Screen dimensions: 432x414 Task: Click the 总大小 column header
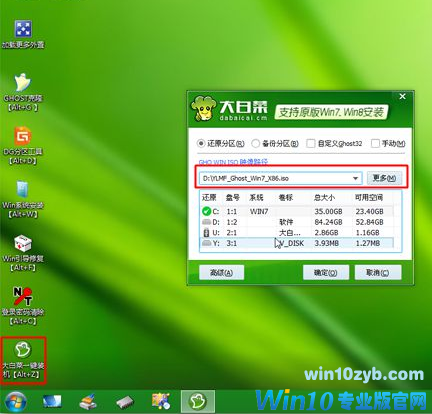[324, 198]
